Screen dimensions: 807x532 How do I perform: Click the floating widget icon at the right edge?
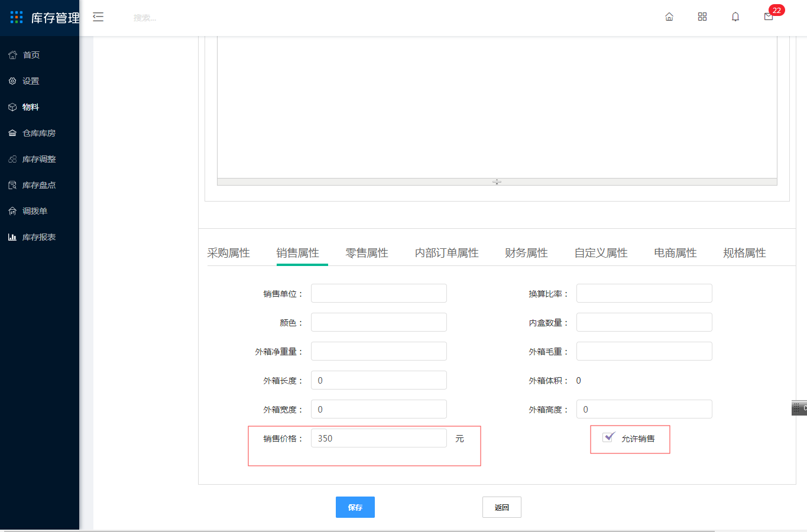point(799,408)
